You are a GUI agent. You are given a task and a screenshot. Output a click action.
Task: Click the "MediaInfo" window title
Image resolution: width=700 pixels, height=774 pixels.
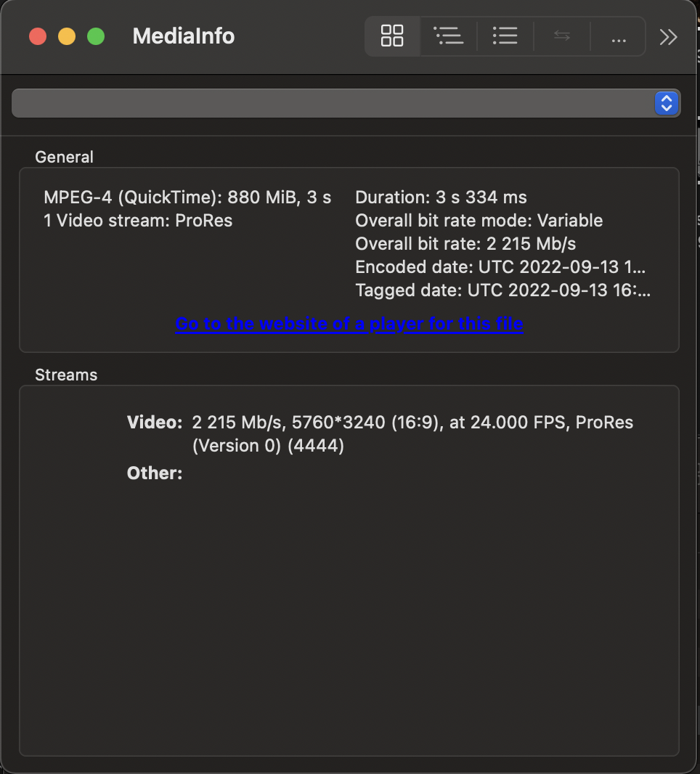tap(183, 36)
